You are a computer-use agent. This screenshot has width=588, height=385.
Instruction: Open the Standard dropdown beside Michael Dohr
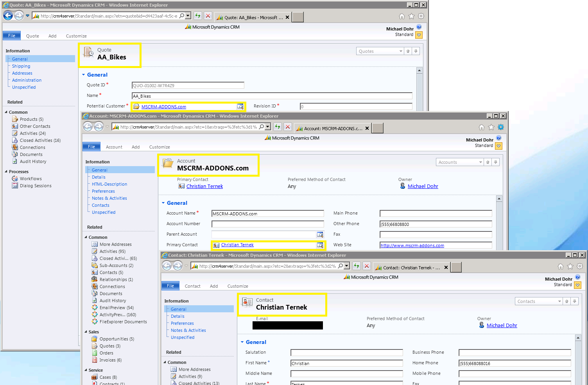point(419,35)
